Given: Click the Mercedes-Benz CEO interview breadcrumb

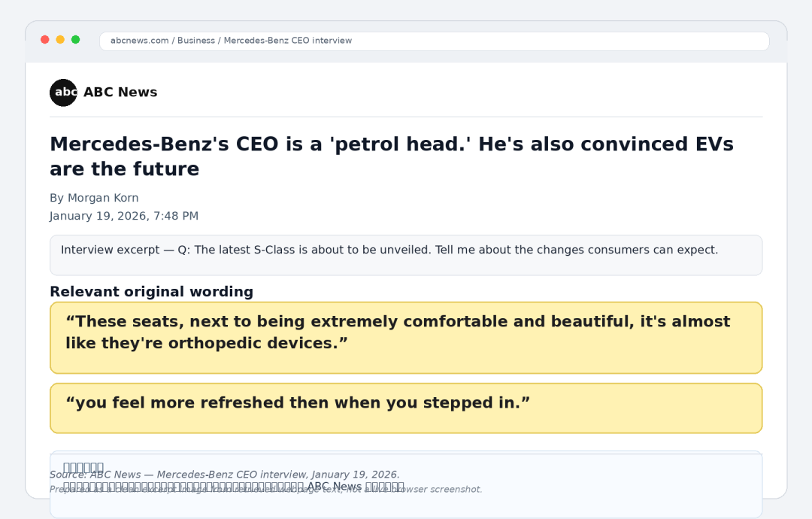Looking at the screenshot, I should pos(287,41).
